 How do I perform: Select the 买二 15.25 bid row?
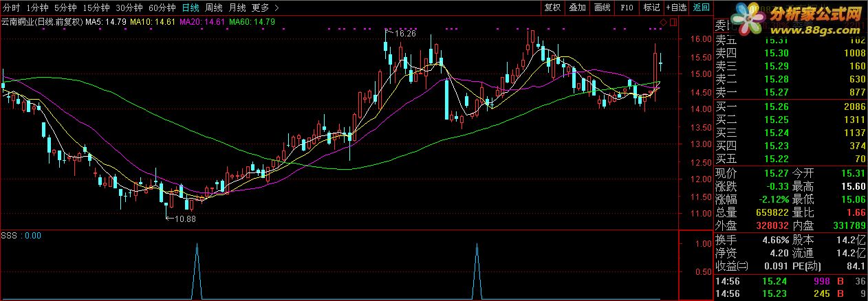tap(790, 120)
